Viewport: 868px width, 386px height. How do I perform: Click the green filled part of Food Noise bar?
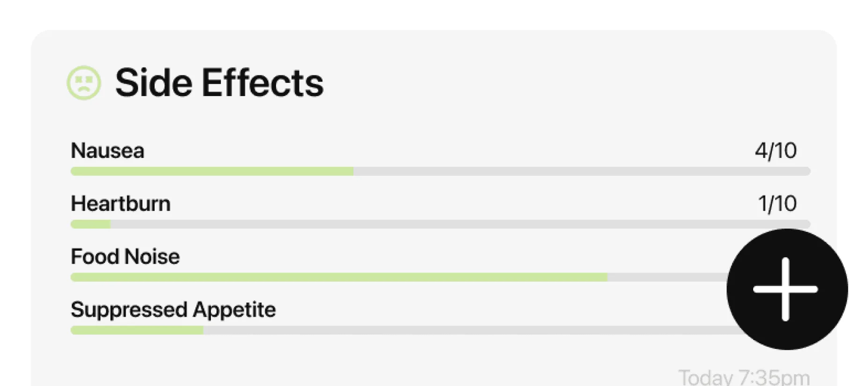tap(339, 277)
